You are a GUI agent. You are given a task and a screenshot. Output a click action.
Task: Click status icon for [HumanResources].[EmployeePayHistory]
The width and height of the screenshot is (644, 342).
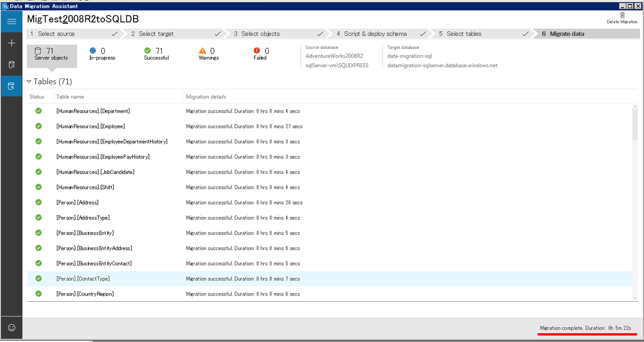(x=39, y=157)
